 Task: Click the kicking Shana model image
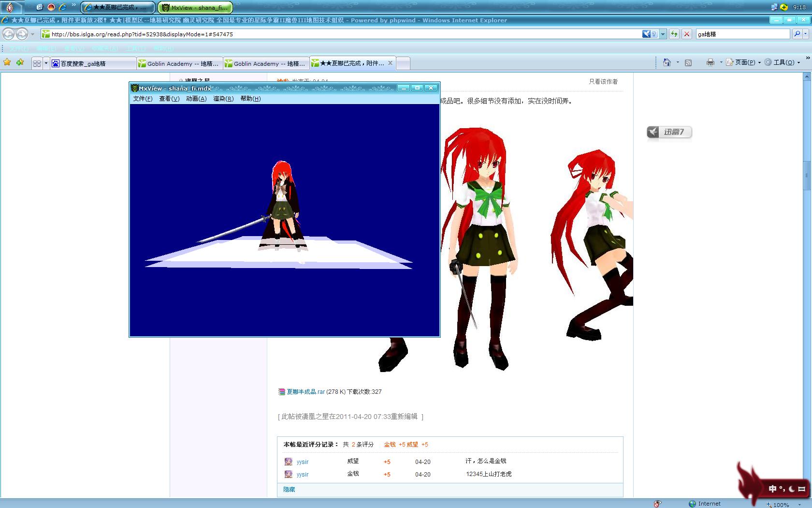pos(592,244)
